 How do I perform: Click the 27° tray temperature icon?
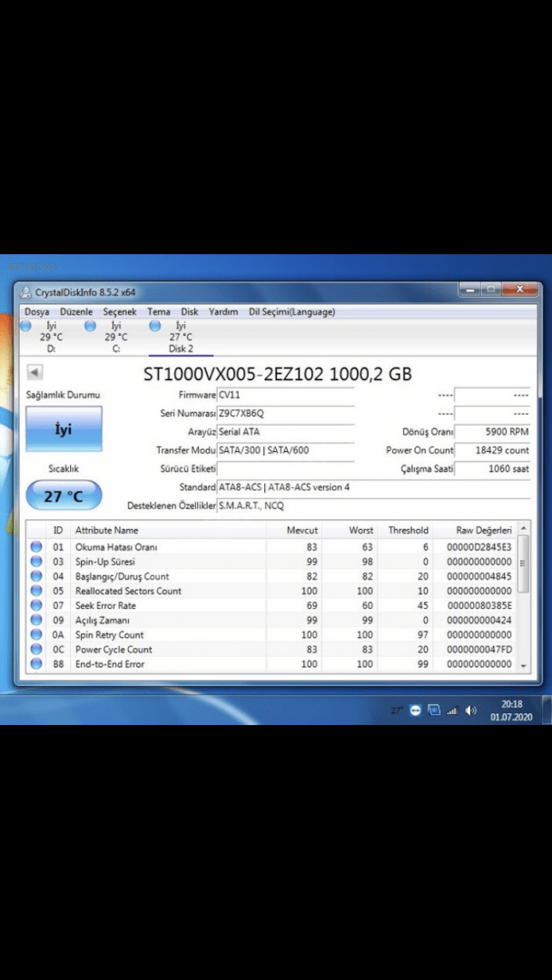click(x=397, y=710)
